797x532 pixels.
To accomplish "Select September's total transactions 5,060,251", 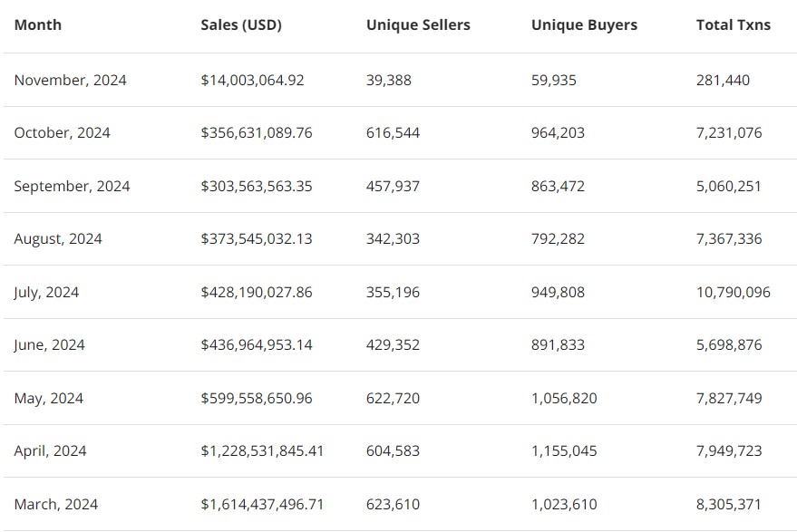I will 729,186.
